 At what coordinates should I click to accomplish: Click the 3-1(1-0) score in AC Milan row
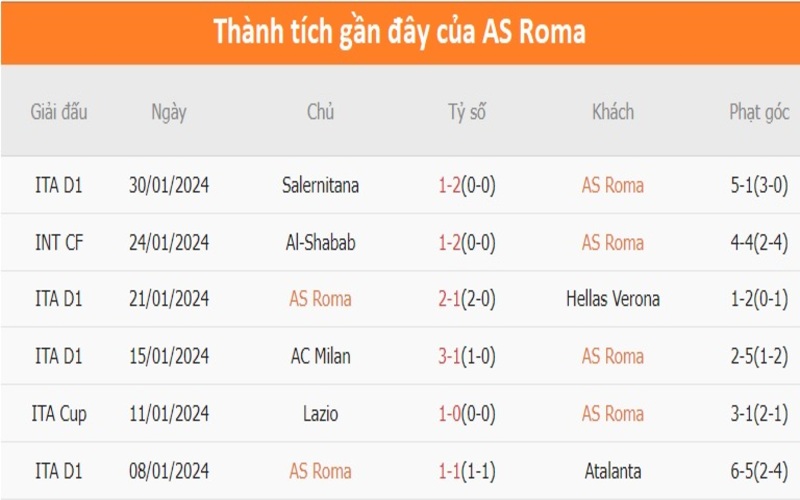pos(466,356)
